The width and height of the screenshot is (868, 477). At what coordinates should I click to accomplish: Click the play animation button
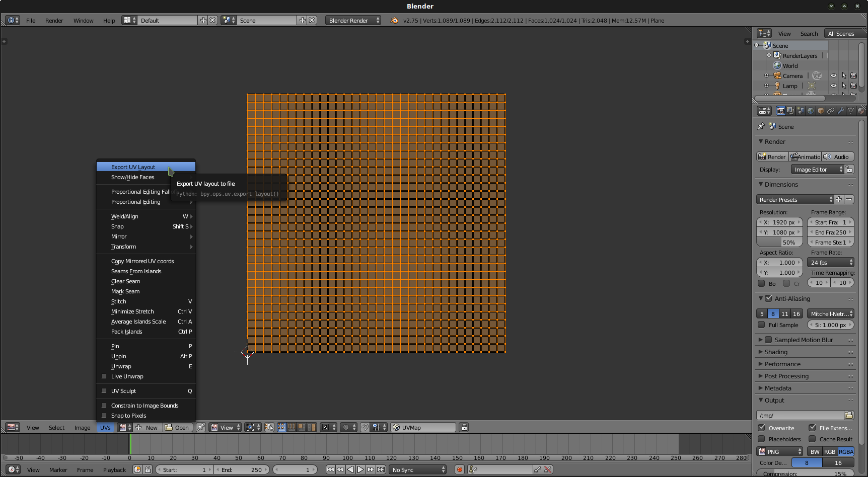[x=360, y=469]
